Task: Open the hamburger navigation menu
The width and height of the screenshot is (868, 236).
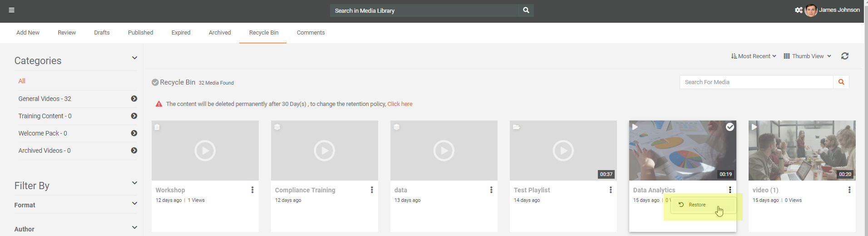Action: [x=11, y=10]
